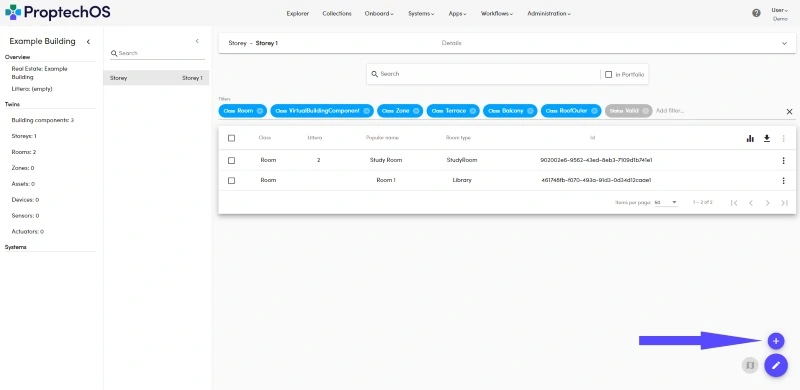Open Rooms: 2 in sidebar

pyautogui.click(x=23, y=152)
